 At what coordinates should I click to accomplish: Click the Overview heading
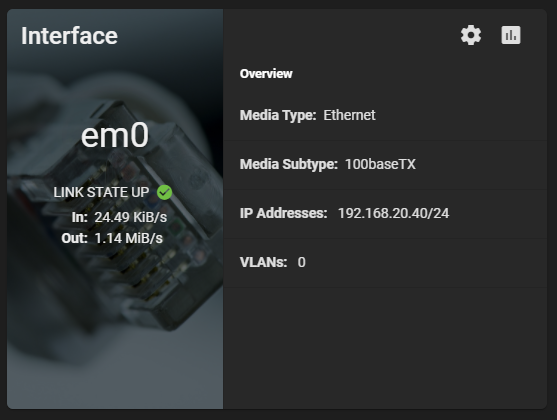pyautogui.click(x=266, y=74)
